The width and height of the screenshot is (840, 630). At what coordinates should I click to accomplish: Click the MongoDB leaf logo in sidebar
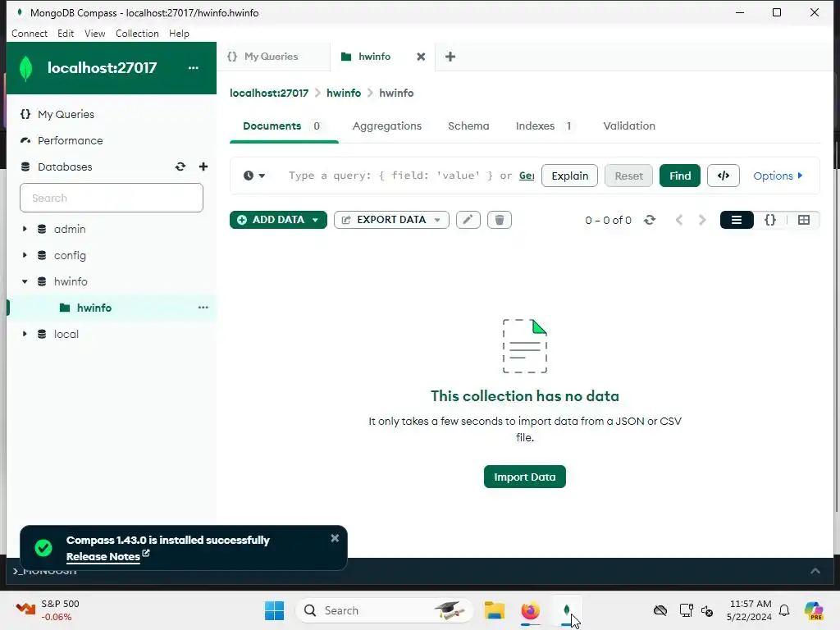tap(25, 68)
